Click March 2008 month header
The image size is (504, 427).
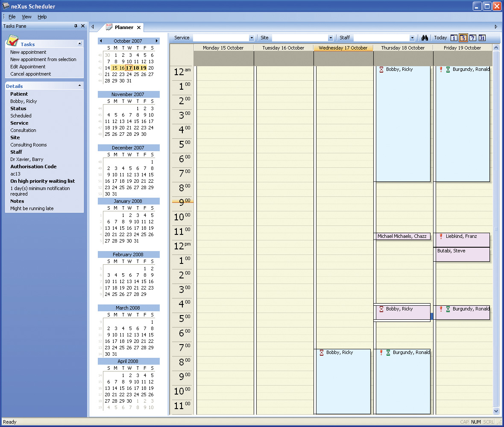tap(128, 308)
